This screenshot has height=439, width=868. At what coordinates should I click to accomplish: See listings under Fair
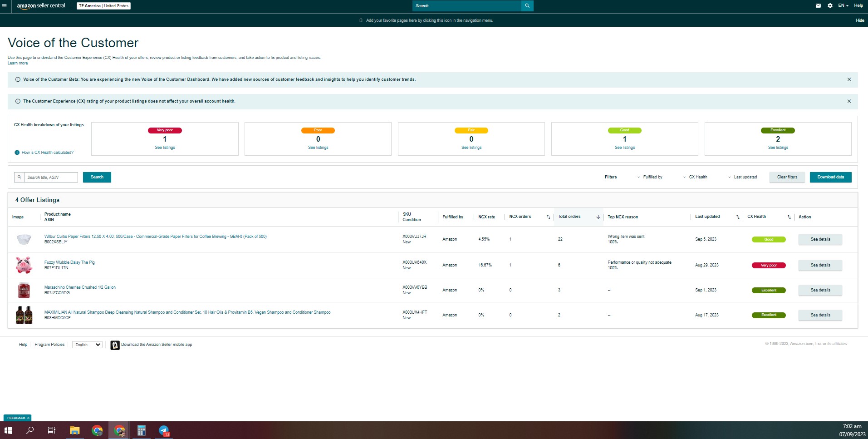pyautogui.click(x=471, y=148)
